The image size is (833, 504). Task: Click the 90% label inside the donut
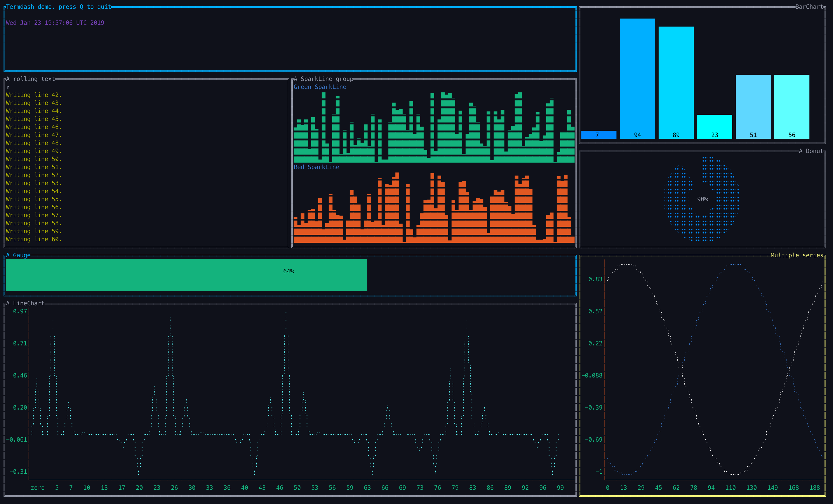click(702, 199)
